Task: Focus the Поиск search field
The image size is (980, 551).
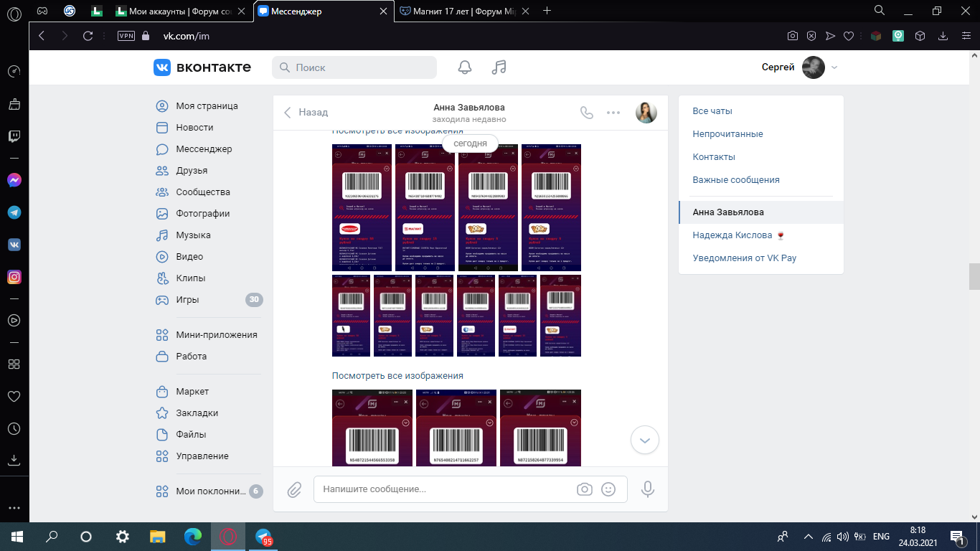Action: point(354,67)
